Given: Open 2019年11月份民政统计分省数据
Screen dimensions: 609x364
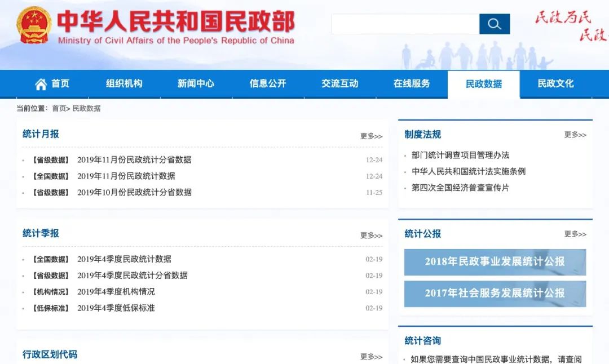Looking at the screenshot, I should [134, 160].
